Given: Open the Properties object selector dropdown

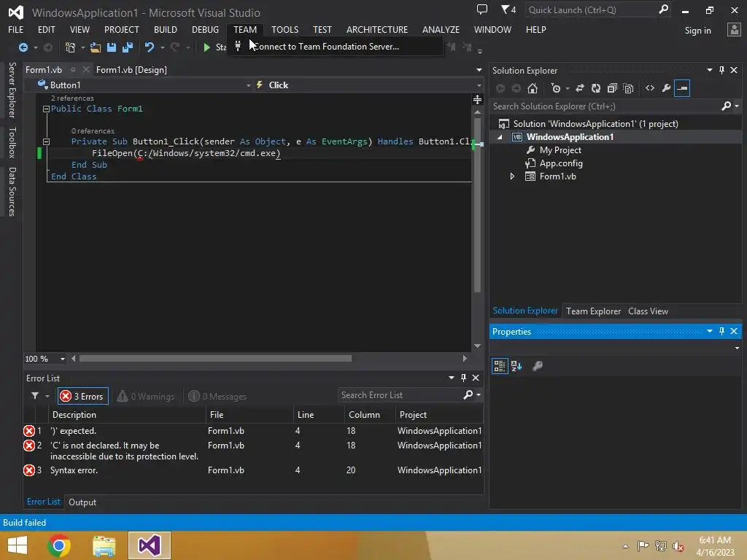Looking at the screenshot, I should (x=737, y=348).
